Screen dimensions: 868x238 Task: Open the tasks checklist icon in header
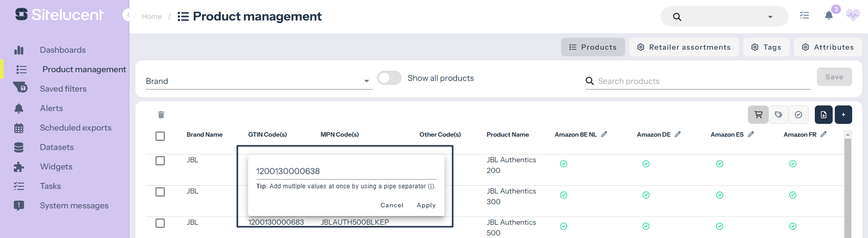point(805,16)
